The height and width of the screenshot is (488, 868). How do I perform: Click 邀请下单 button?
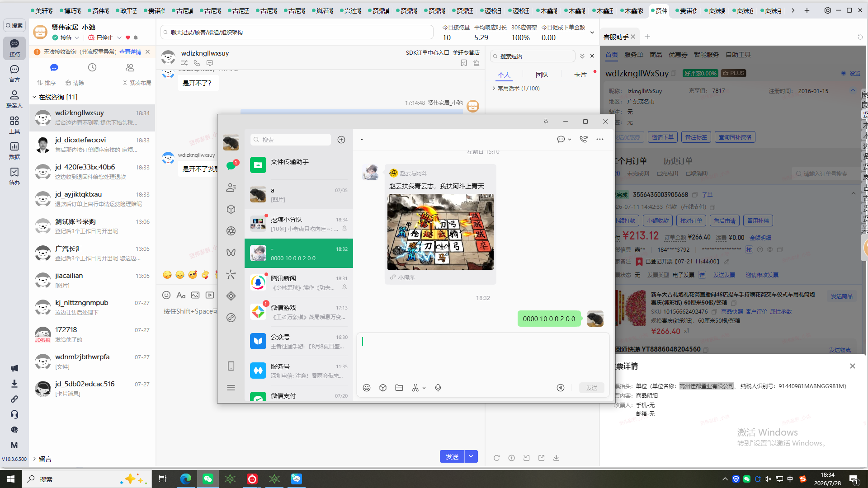(x=663, y=137)
